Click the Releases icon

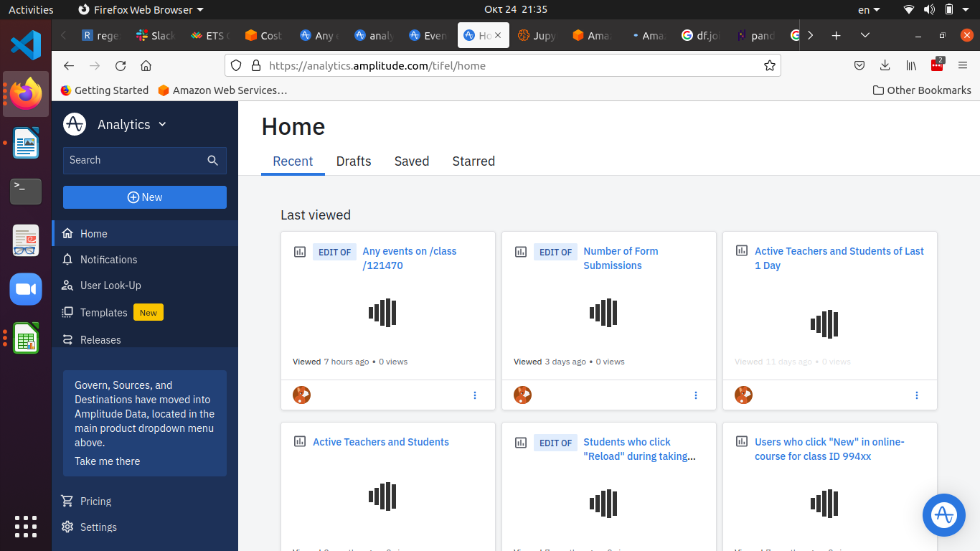pyautogui.click(x=67, y=339)
